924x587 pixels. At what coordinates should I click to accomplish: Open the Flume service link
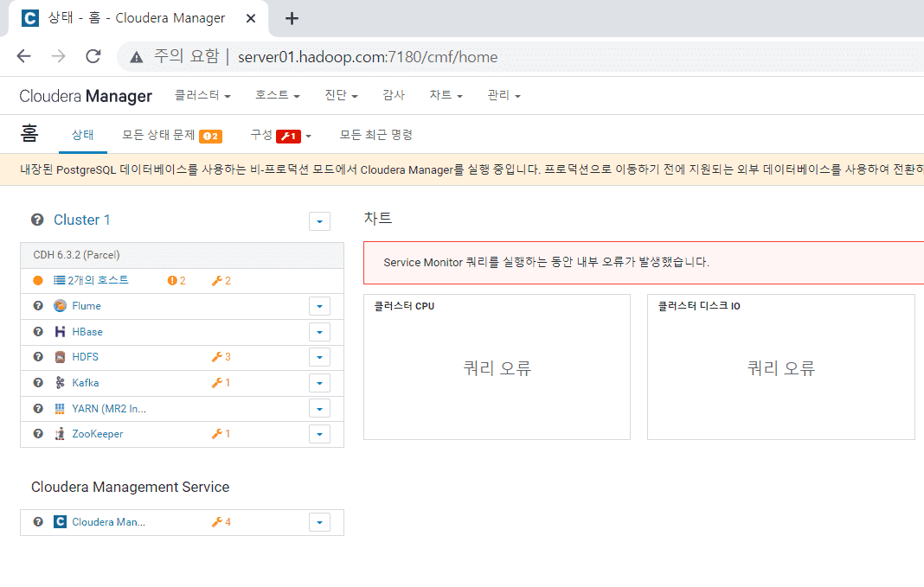[86, 305]
